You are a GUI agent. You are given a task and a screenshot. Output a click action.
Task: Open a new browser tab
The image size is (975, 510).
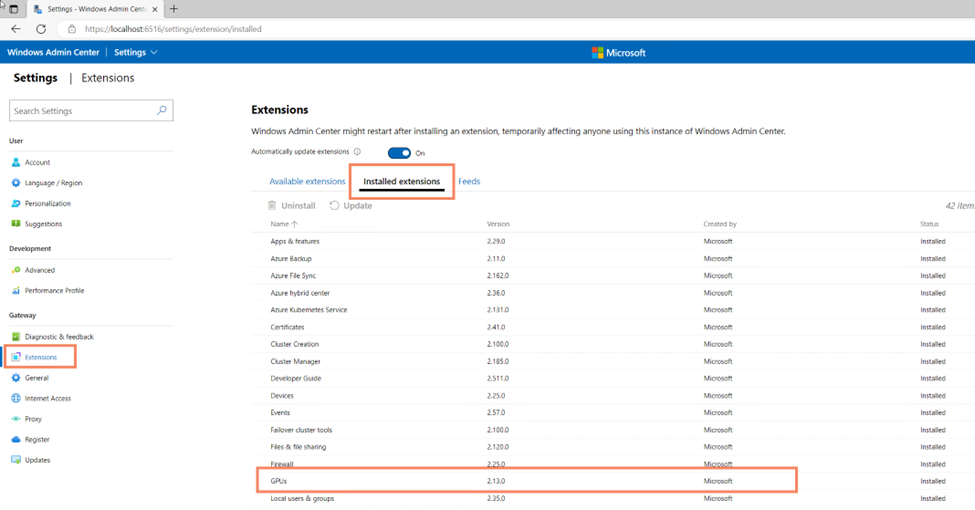173,9
